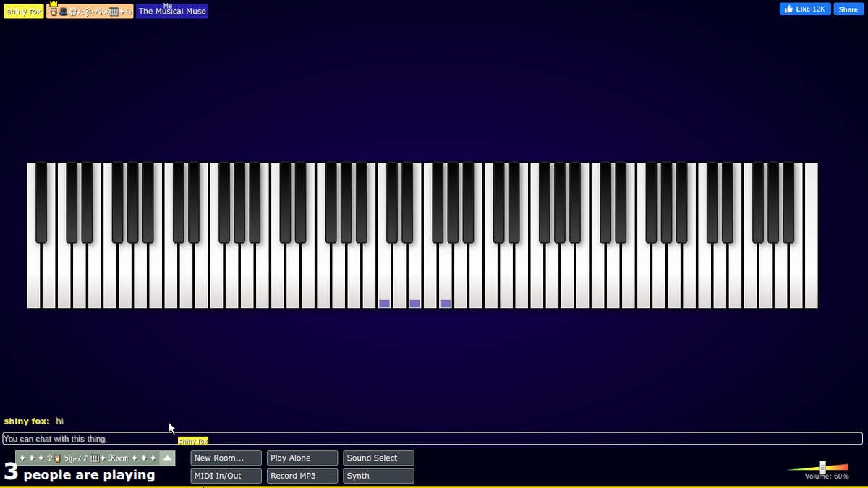This screenshot has height=488, width=868.
Task: Open MIDI In/Out settings
Action: click(226, 476)
